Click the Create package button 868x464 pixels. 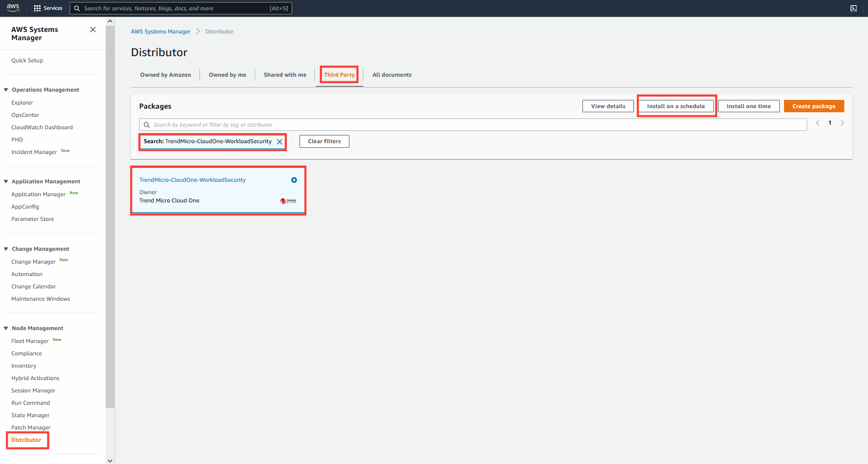[x=814, y=106]
